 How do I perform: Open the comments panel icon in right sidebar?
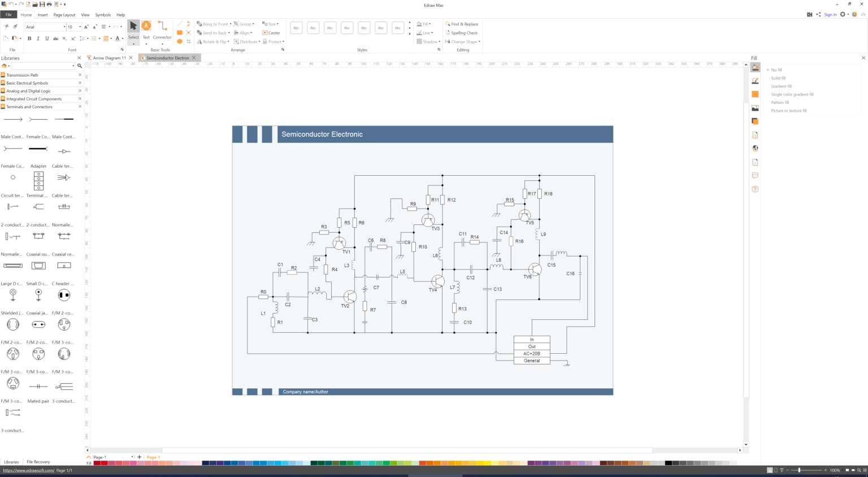pos(755,176)
